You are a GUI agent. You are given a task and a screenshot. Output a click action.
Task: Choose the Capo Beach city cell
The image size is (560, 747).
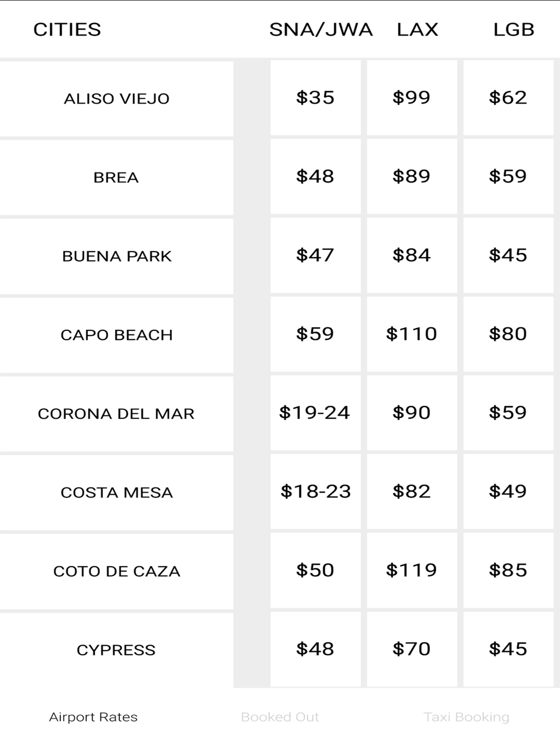click(x=116, y=335)
